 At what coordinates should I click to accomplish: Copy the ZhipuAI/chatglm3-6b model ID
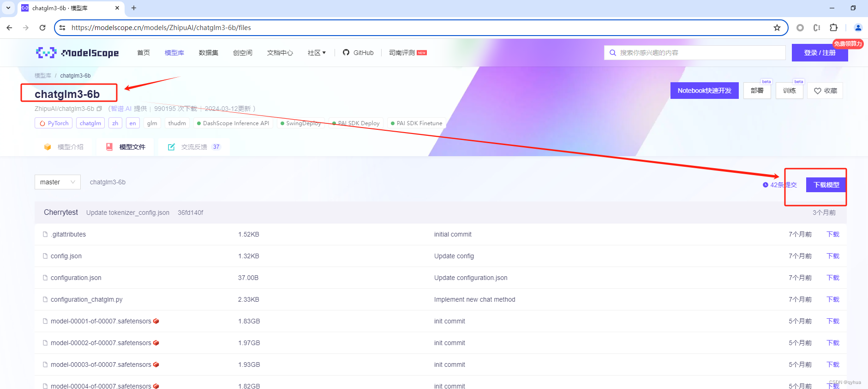pos(99,109)
